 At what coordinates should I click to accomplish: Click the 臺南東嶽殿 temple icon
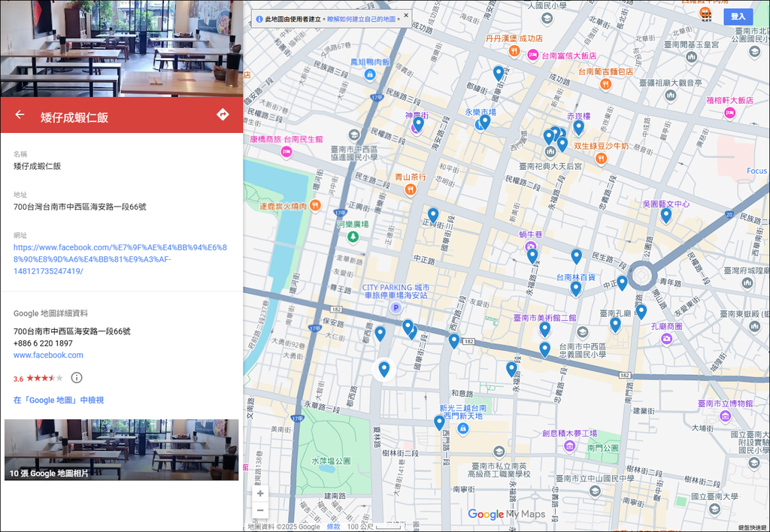(755, 325)
